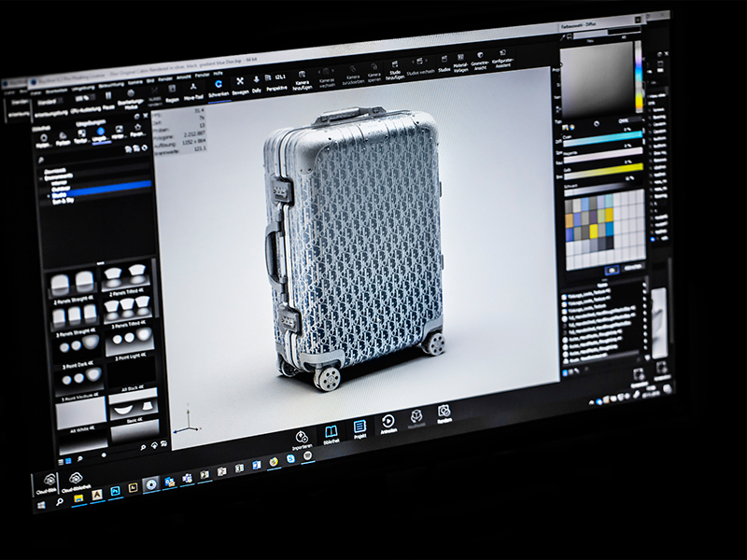Choose the All Black 4K environment
Viewport: 747px width, 560px height.
132,374
